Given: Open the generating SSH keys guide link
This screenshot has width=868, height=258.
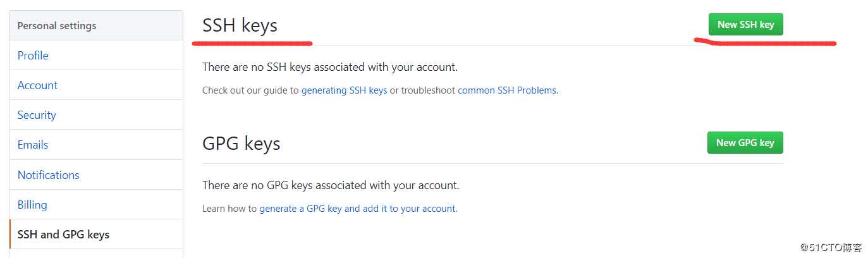Looking at the screenshot, I should [x=344, y=90].
